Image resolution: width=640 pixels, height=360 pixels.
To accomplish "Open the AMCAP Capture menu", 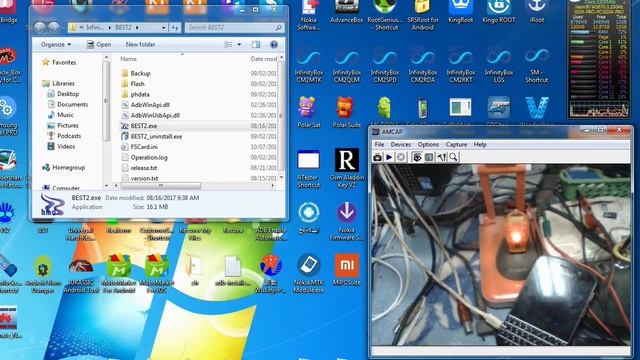I will [x=456, y=144].
